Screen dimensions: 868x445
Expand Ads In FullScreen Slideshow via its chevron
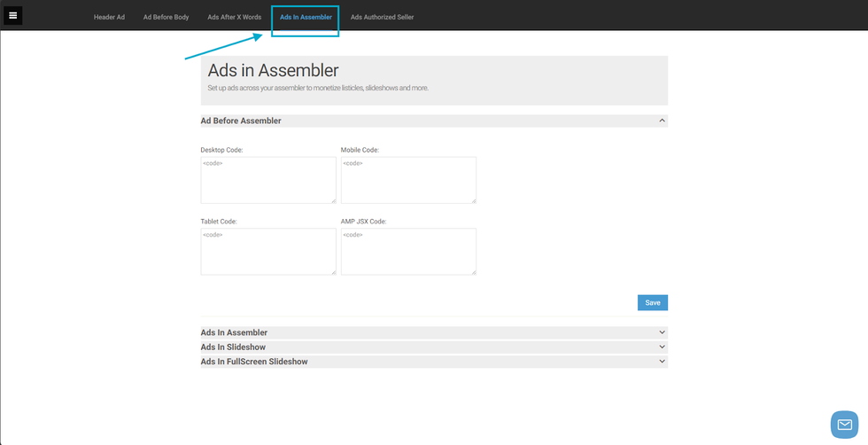click(661, 362)
